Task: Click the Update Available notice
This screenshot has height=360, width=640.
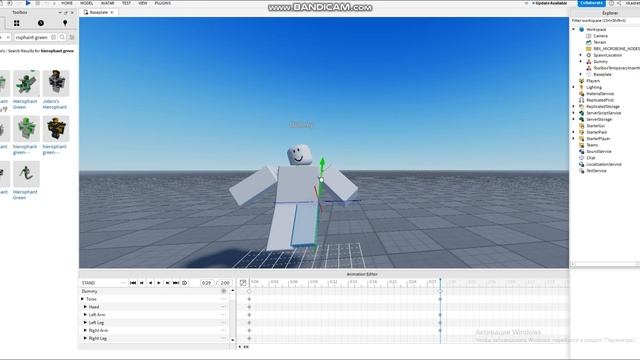Action: tap(549, 3)
